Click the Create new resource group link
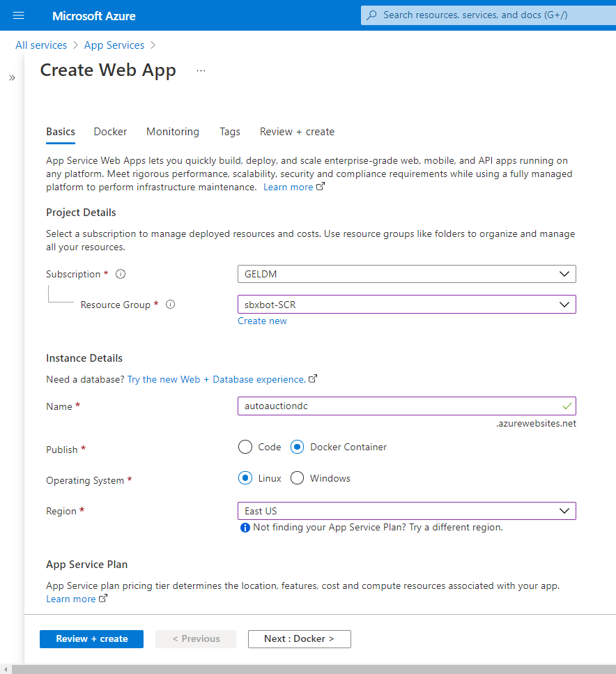616x674 pixels. (x=262, y=321)
